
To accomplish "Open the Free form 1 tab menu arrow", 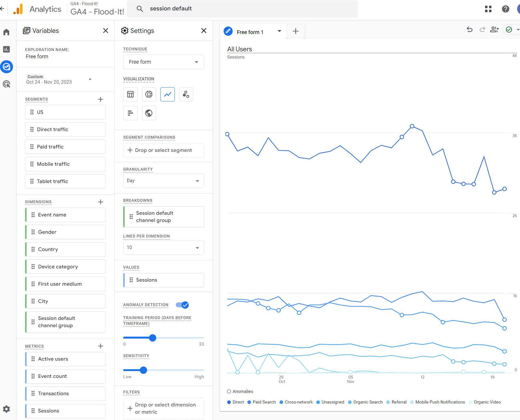I will point(279,31).
